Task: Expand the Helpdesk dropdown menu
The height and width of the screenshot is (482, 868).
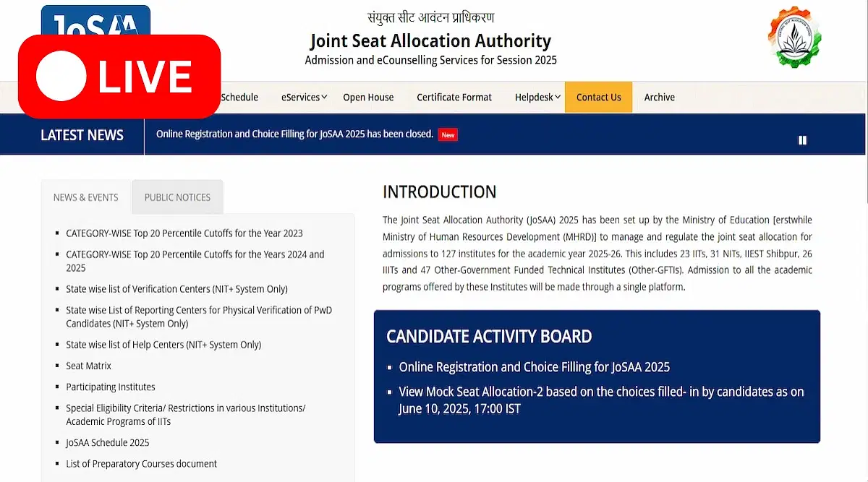Action: tap(537, 98)
